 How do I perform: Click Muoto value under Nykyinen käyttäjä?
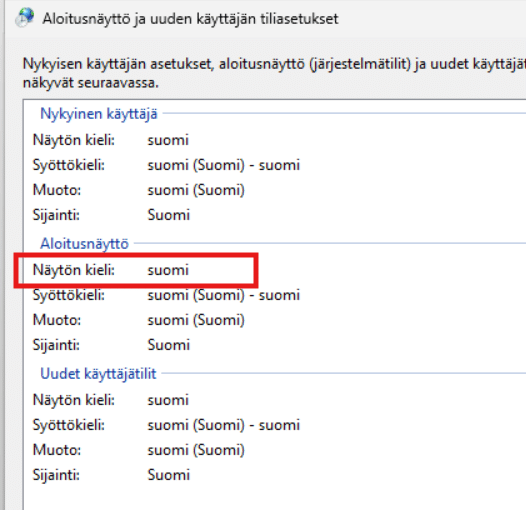196,190
